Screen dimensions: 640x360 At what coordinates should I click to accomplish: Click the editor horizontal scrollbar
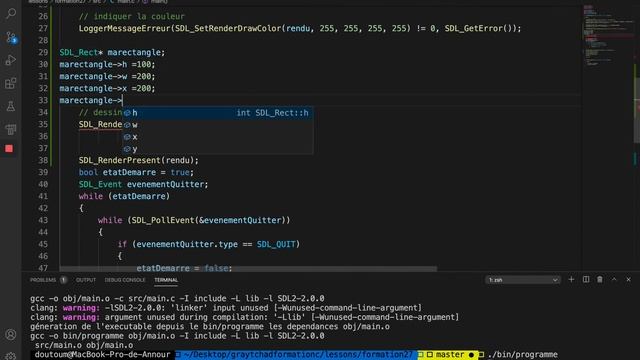click(248, 269)
